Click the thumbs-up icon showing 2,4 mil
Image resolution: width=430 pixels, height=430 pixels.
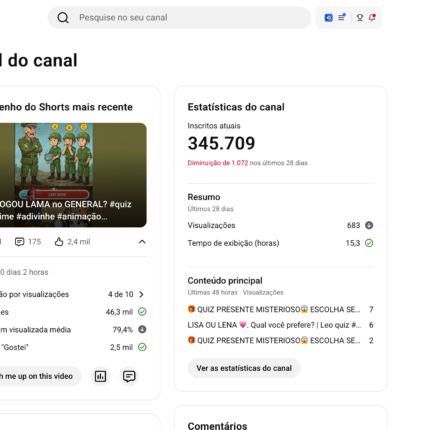(x=59, y=242)
